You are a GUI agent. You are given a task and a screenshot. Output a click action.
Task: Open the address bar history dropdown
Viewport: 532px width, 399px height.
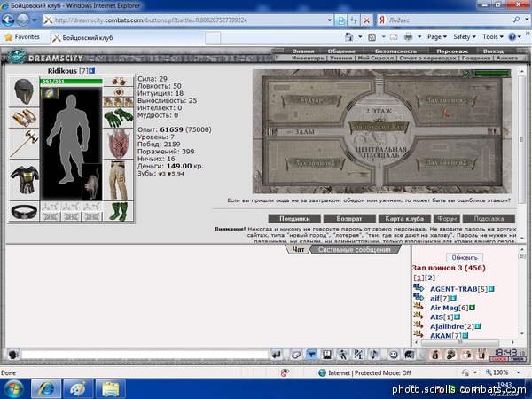pos(329,20)
